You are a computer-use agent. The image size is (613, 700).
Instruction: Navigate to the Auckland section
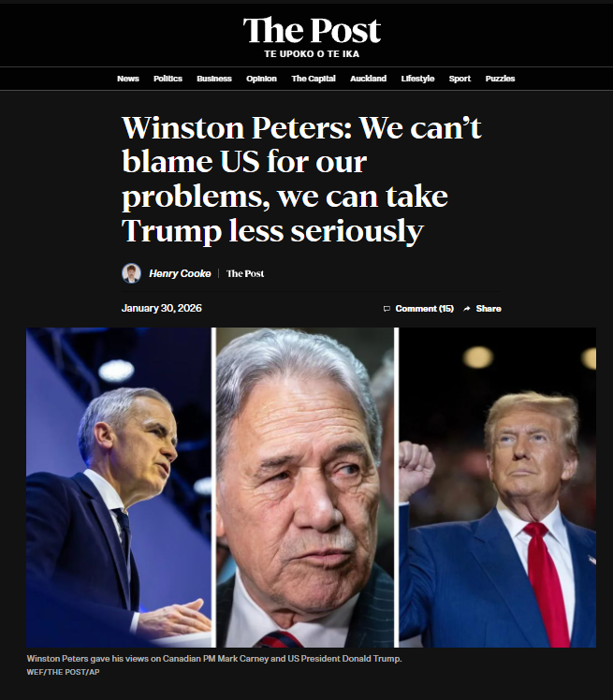tap(369, 79)
